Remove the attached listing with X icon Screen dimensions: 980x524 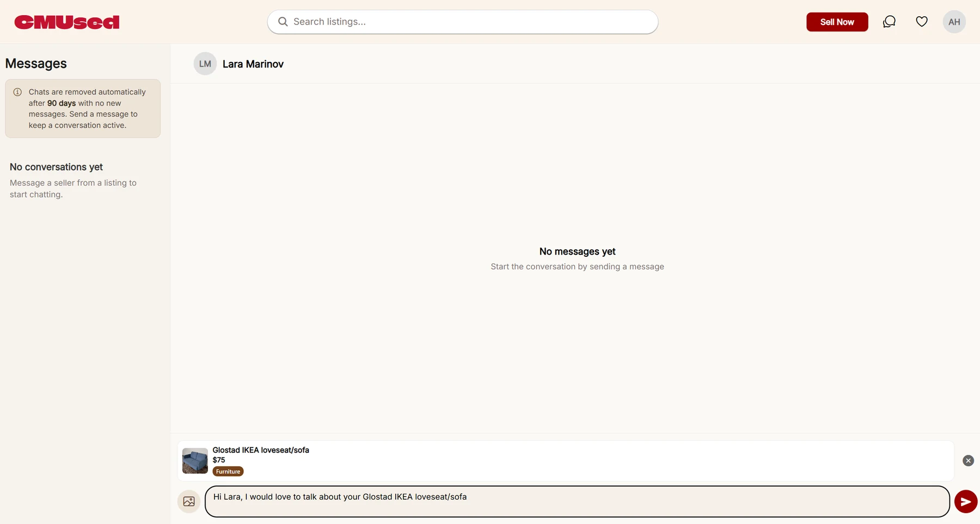click(x=968, y=461)
